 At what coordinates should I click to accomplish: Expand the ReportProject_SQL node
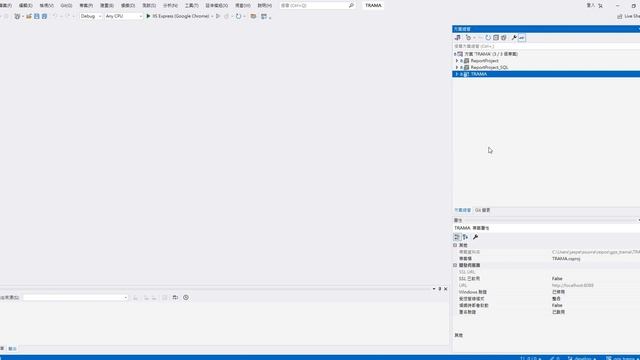[457, 67]
